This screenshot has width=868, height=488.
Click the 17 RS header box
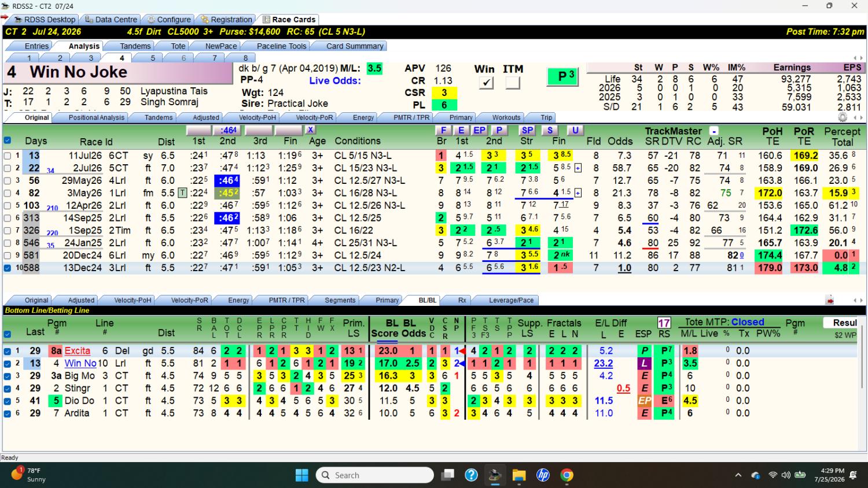[664, 323]
